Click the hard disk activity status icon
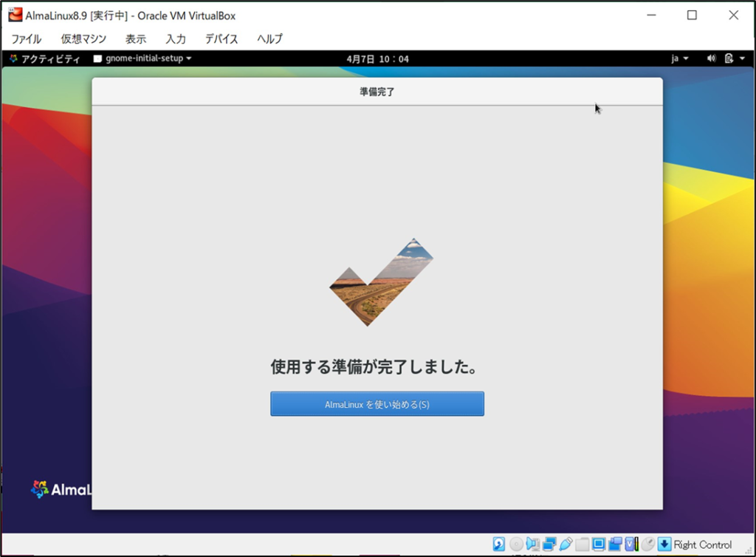This screenshot has height=557, width=756. [x=499, y=544]
